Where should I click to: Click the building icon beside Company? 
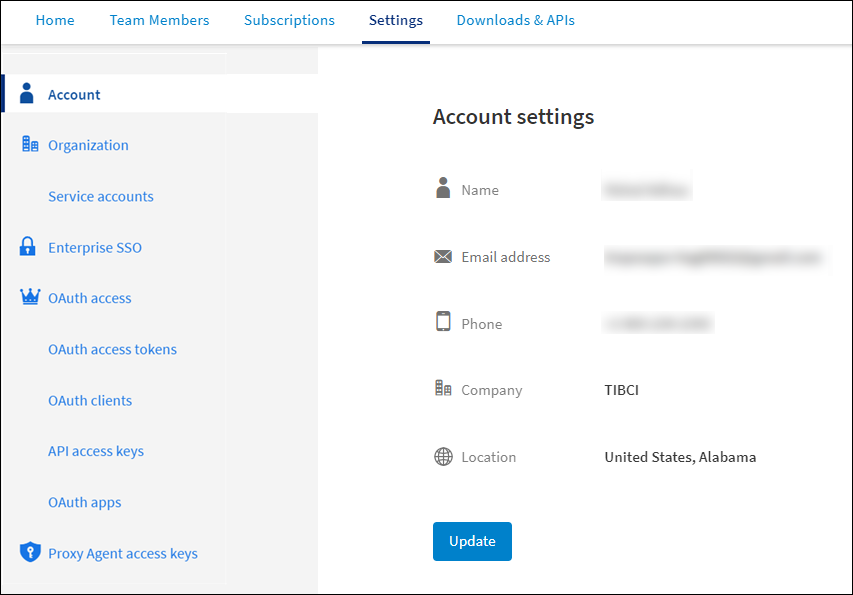point(443,389)
